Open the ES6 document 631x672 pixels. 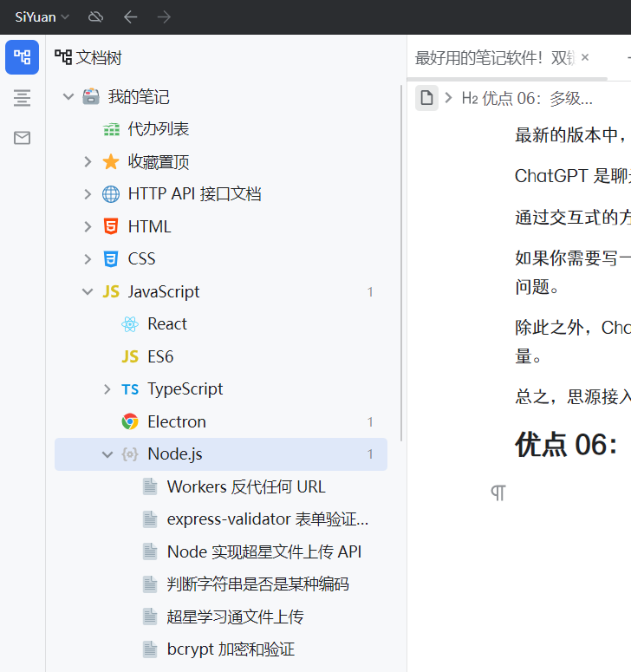click(x=160, y=356)
